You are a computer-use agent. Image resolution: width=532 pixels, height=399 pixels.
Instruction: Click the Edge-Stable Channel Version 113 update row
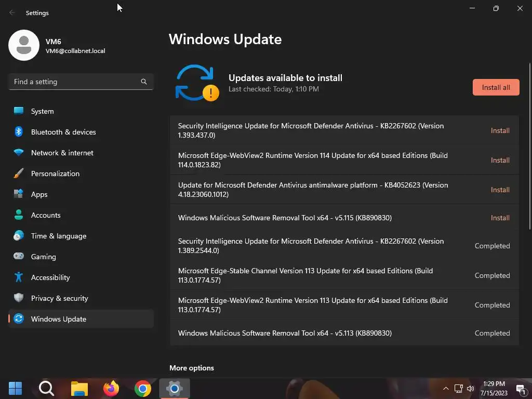[344, 275]
